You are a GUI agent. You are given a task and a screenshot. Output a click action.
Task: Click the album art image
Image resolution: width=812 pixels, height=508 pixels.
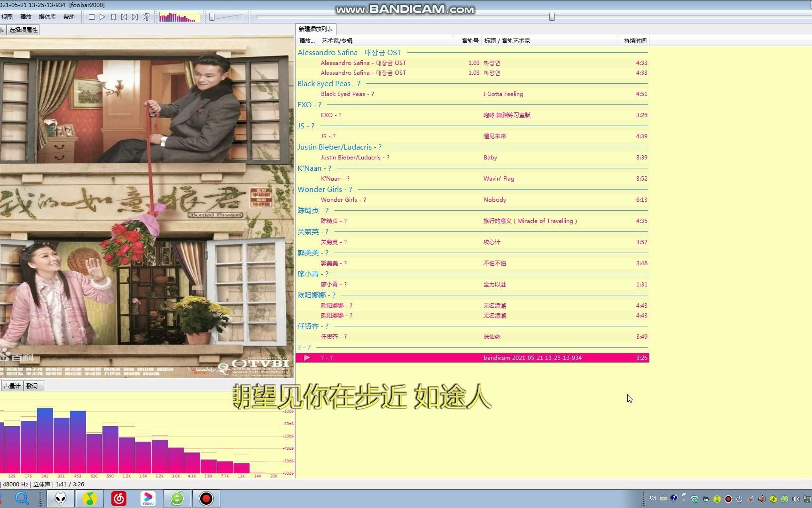point(147,207)
